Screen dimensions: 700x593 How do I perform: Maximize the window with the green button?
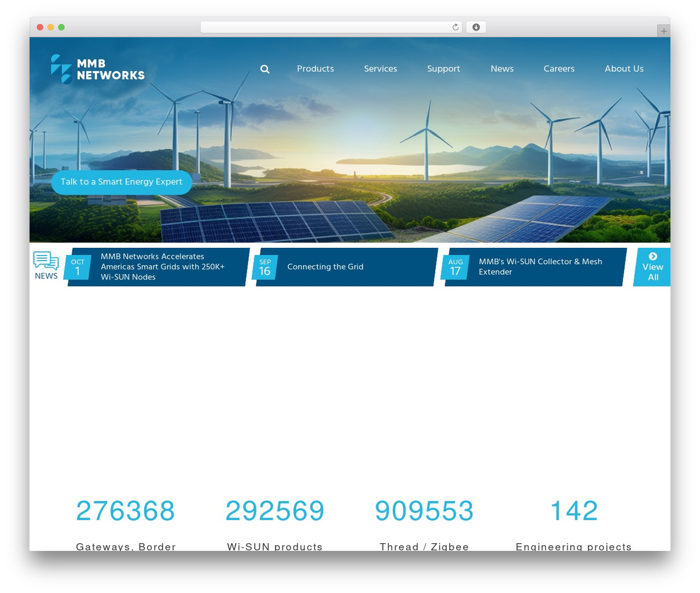pos(61,27)
